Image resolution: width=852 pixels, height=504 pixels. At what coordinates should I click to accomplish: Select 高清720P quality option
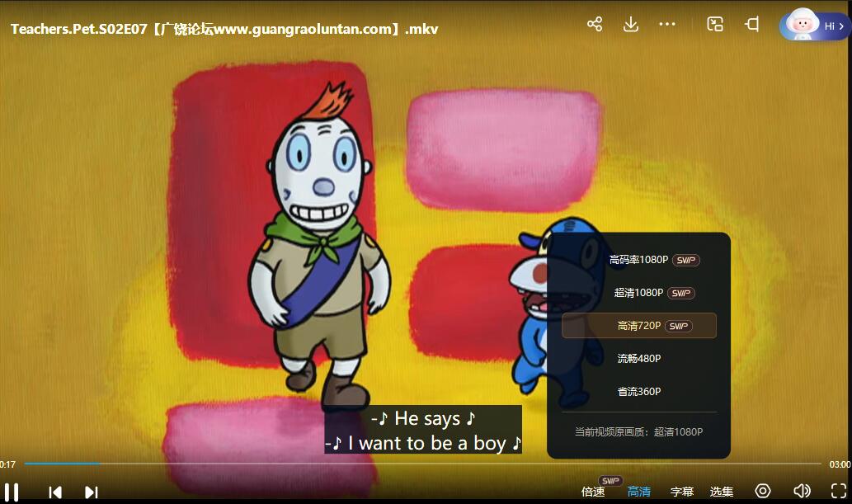[639, 326]
